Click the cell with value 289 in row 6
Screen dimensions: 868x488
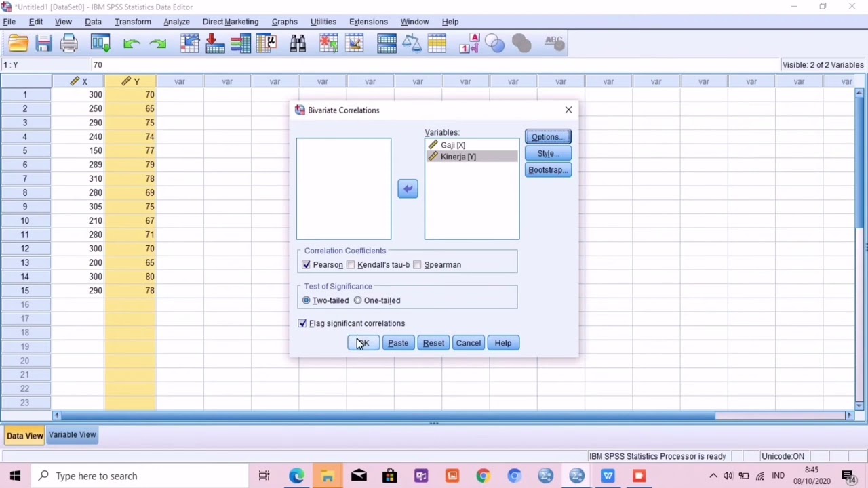pyautogui.click(x=78, y=165)
